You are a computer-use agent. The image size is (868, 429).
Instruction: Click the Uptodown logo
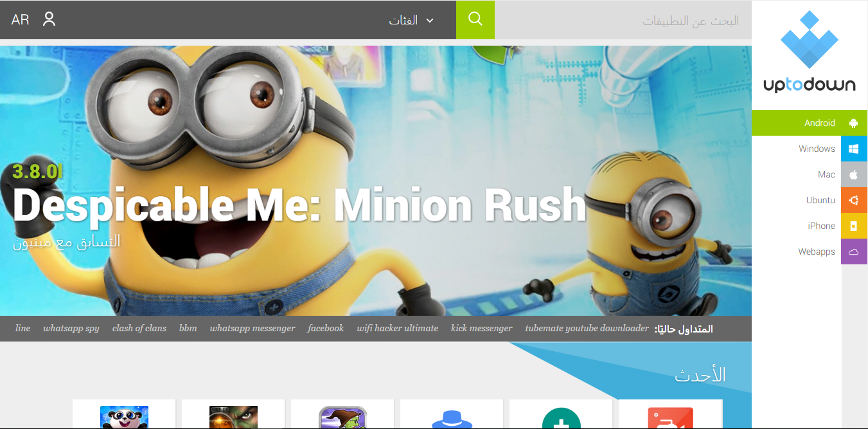(810, 53)
